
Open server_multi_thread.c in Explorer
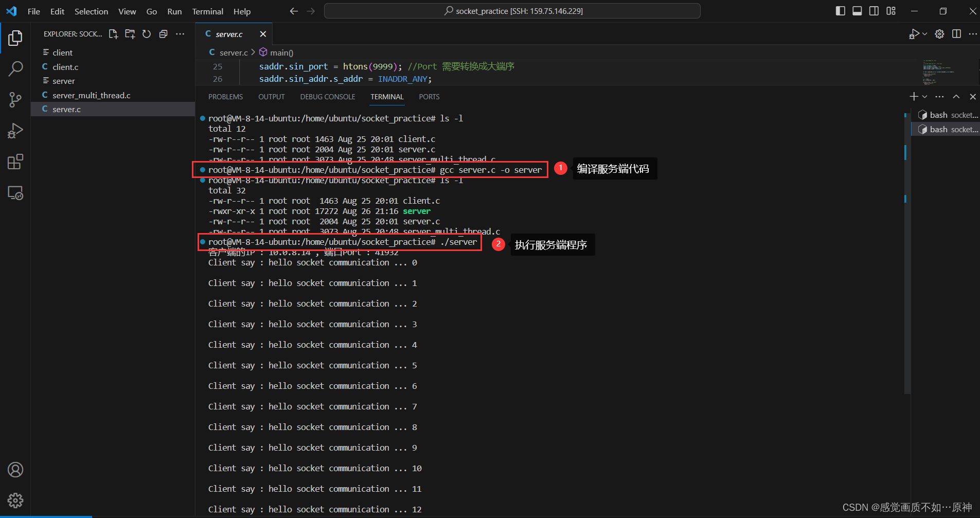point(113,95)
